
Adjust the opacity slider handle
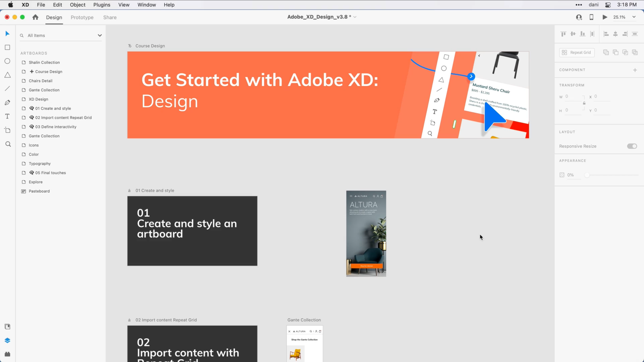click(x=587, y=175)
